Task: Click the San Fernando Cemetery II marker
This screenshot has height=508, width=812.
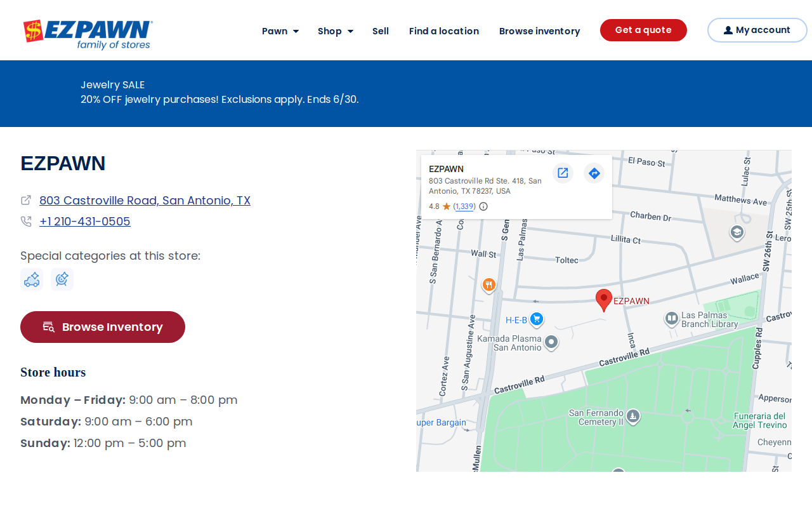Action: tap(632, 417)
